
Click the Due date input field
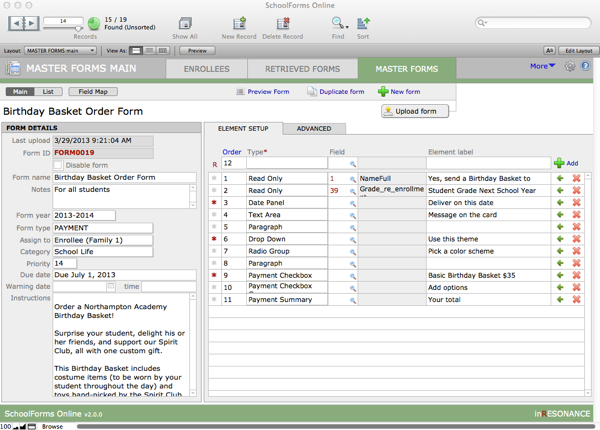[125, 275]
